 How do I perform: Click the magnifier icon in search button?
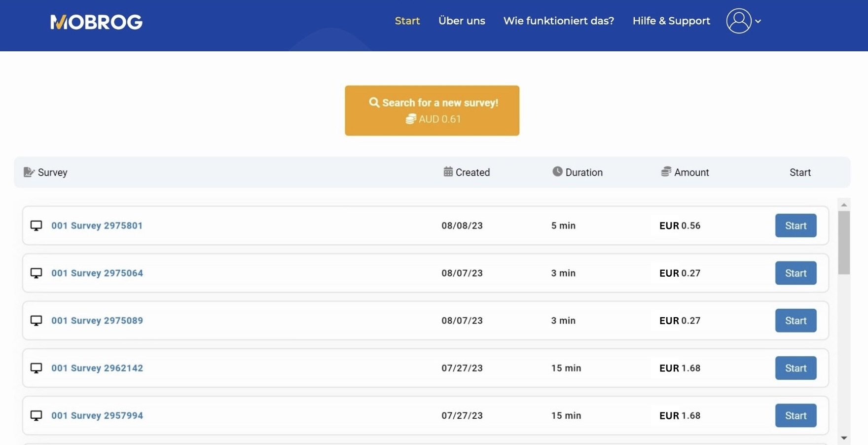[x=374, y=102]
